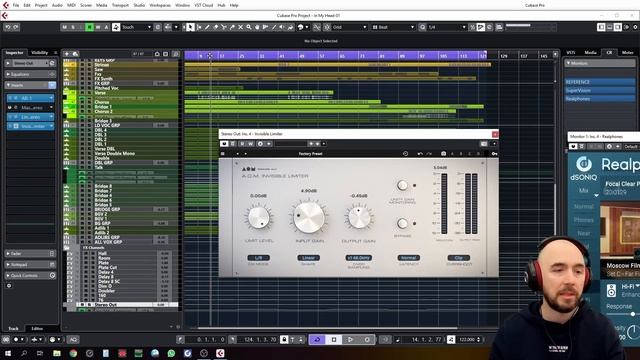640x360 pixels.
Task: Open the Touch automation mode dropdown
Action: (137, 27)
